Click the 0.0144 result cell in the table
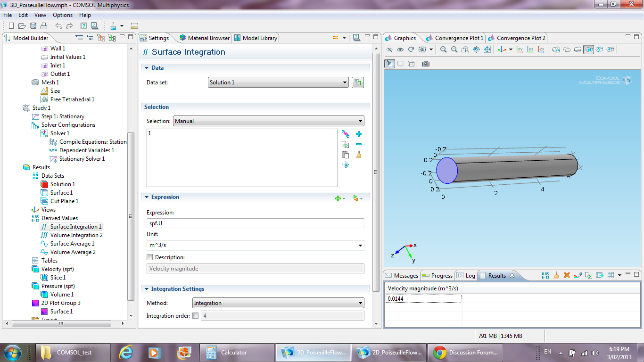Screen dimensions: 644x362 tap(423, 299)
